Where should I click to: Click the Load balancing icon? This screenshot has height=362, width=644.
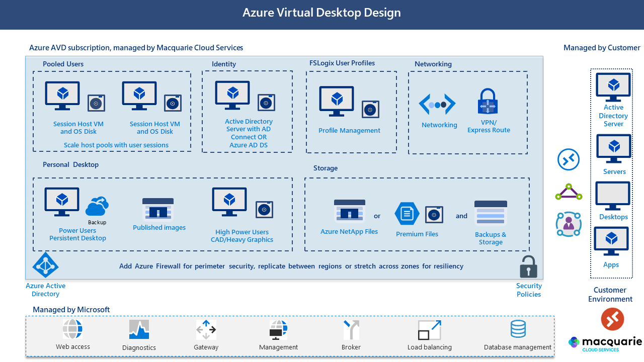[429, 329]
